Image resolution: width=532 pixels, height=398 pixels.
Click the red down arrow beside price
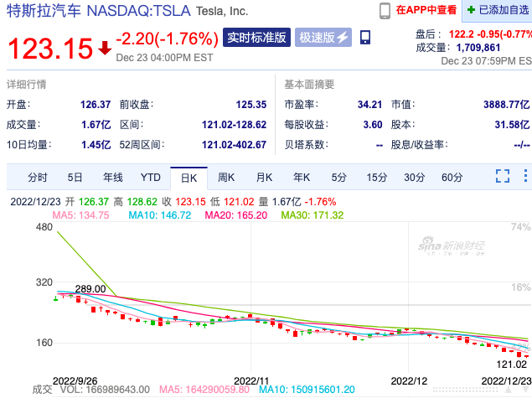point(105,48)
